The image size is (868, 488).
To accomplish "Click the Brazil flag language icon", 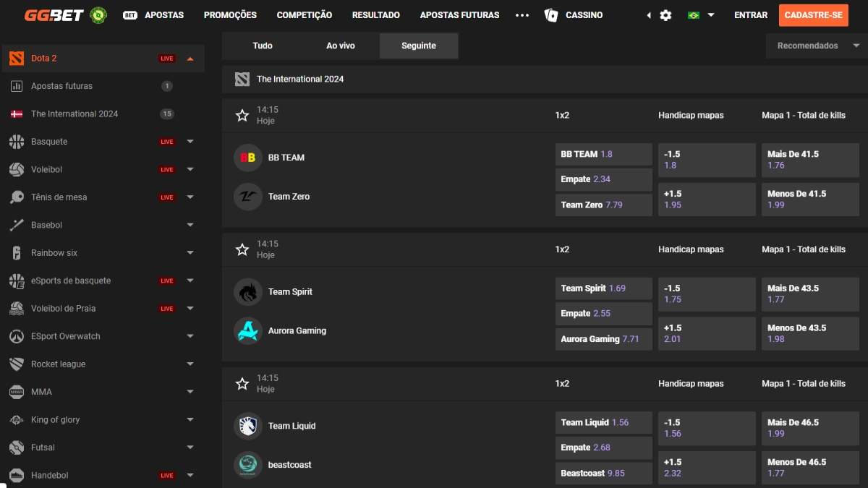I will (x=694, y=15).
